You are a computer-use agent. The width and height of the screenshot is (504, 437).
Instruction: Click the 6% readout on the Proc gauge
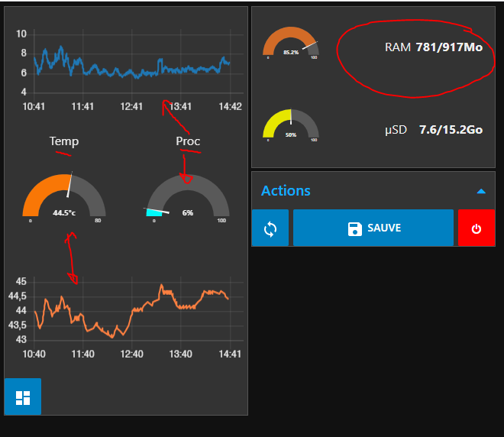pyautogui.click(x=188, y=213)
